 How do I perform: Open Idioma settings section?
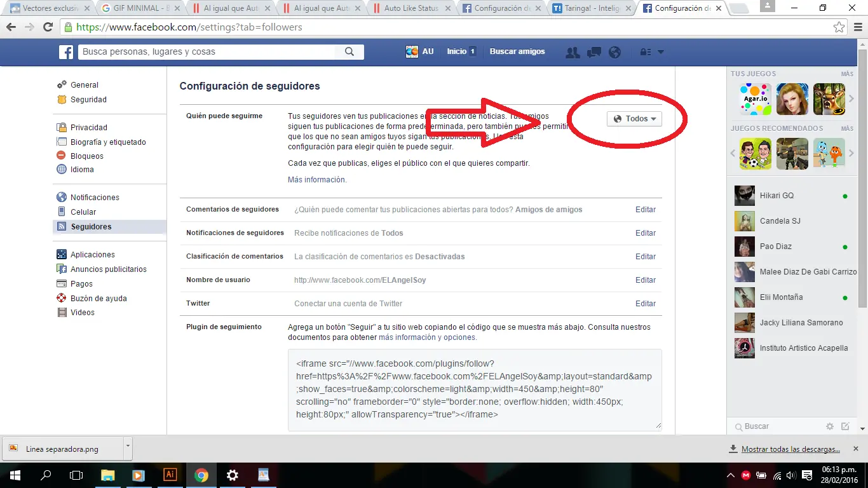click(x=82, y=170)
